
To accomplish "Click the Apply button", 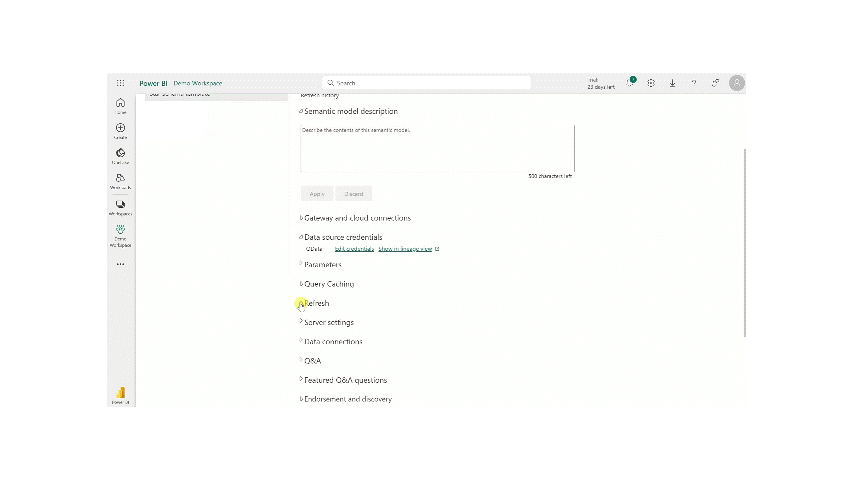I will click(x=317, y=193).
